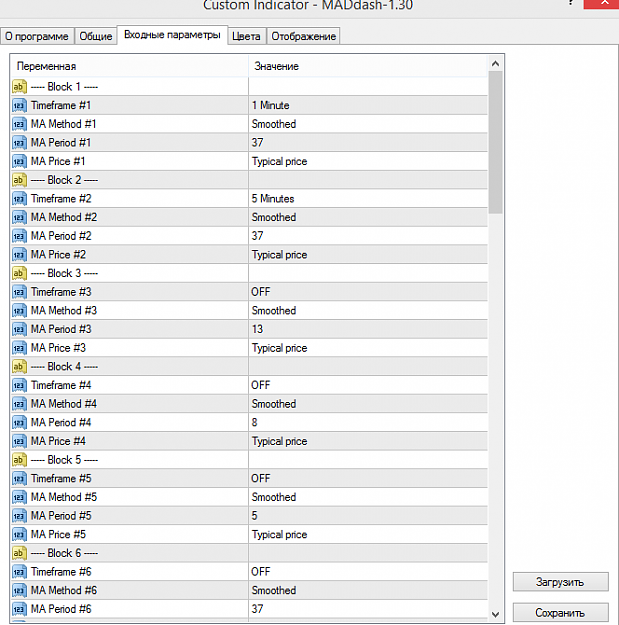Click the numeric icon beside Timeframe #4
619x625 pixels.
point(19,385)
